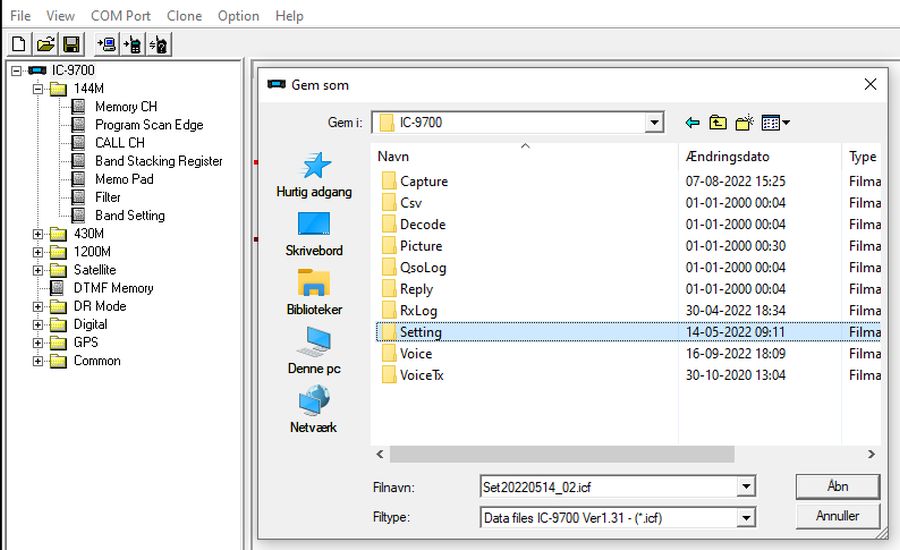The width and height of the screenshot is (900, 550).
Task: Select the highlighted Setting folder row
Action: tap(629, 332)
